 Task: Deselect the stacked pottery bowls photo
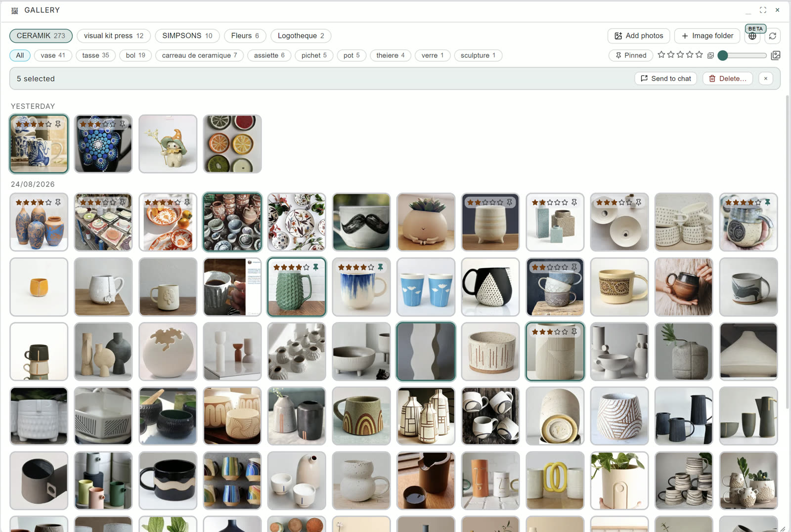(x=232, y=222)
